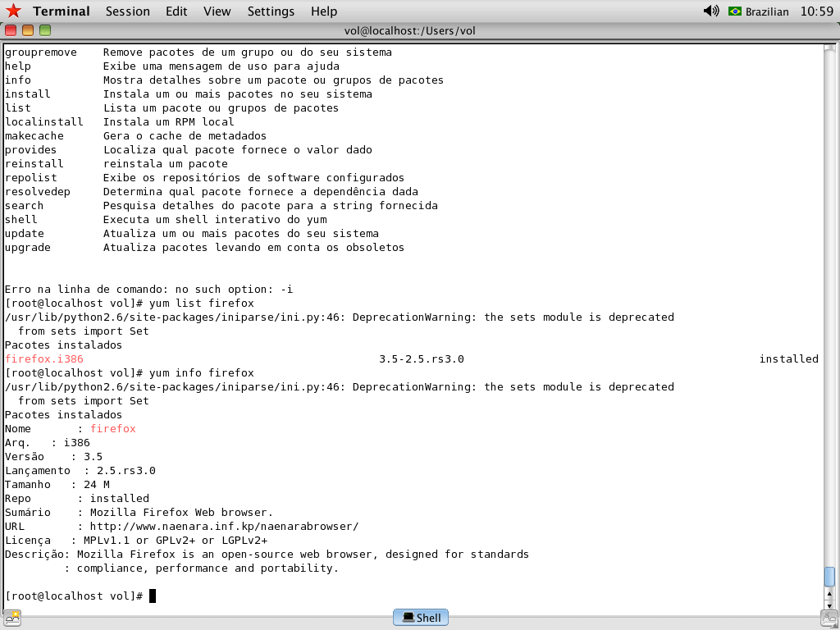Open the Session menu

127,11
